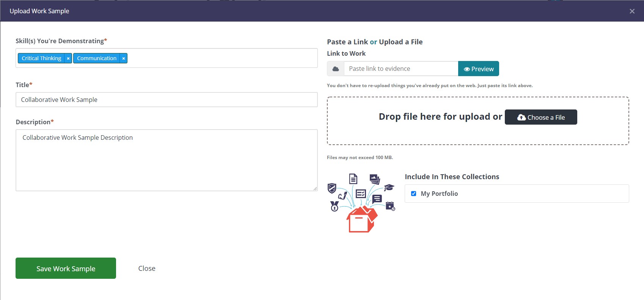Click the collections box illustration
The width and height of the screenshot is (644, 300).
pyautogui.click(x=361, y=203)
